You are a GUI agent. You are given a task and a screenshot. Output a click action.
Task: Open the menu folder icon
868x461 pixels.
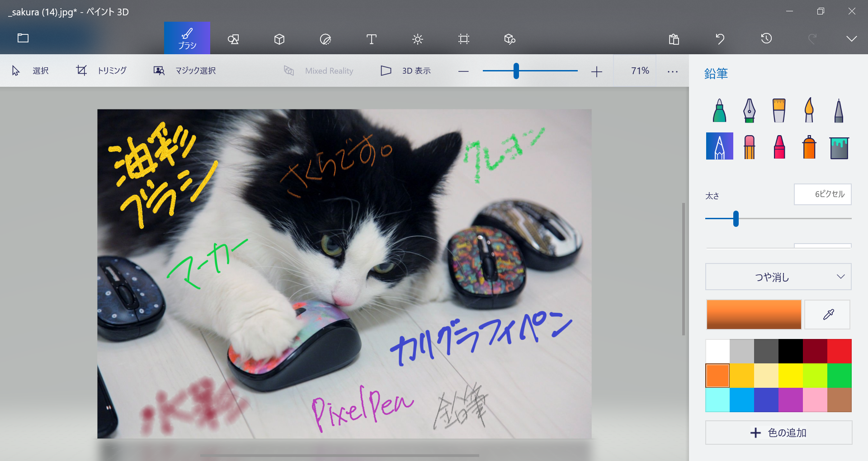click(x=23, y=38)
